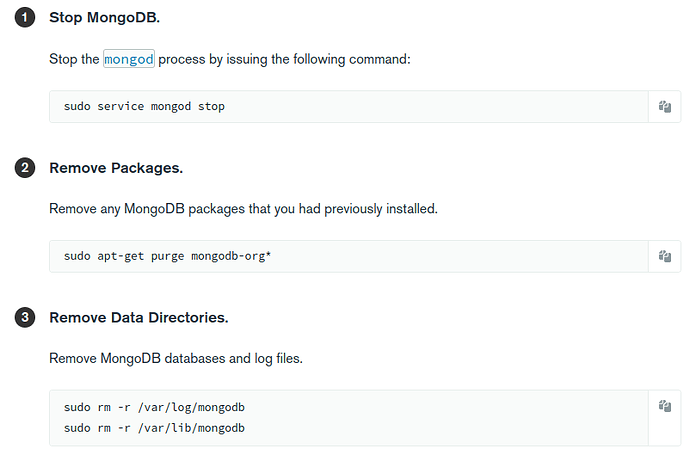690x461 pixels.
Task: Click the '/var/lib/mongodb' path in code
Action: [194, 428]
